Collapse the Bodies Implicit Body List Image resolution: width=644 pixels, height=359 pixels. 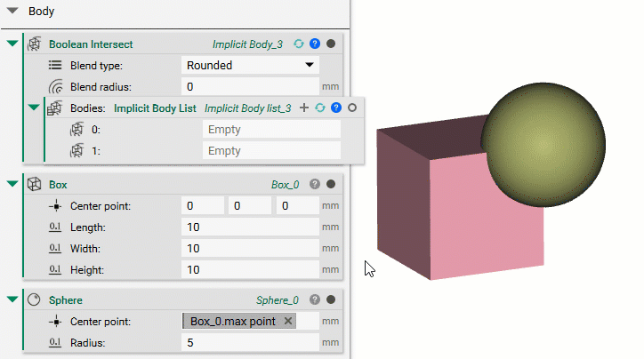click(x=34, y=108)
